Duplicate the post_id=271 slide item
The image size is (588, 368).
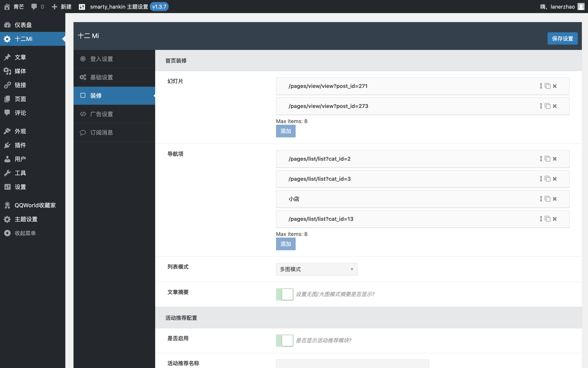tap(547, 86)
